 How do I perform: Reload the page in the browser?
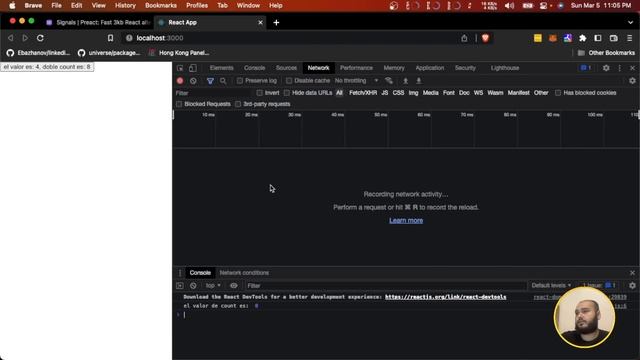(40, 38)
